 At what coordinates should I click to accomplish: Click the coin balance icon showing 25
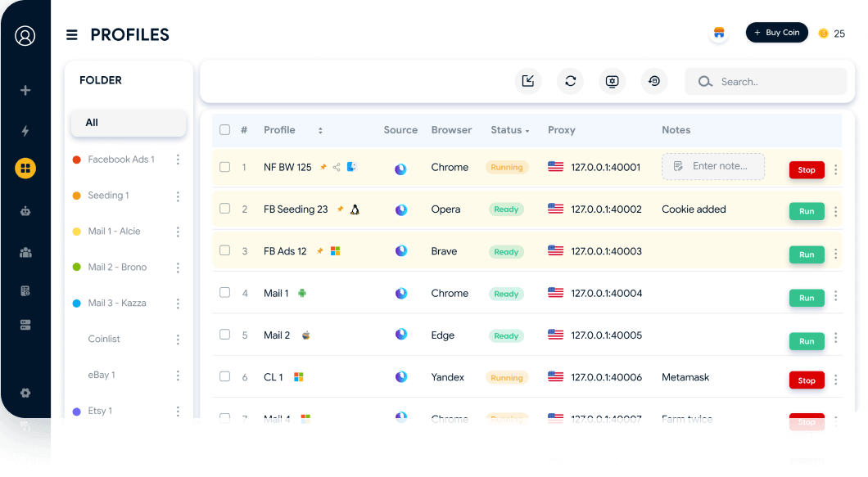pos(824,34)
